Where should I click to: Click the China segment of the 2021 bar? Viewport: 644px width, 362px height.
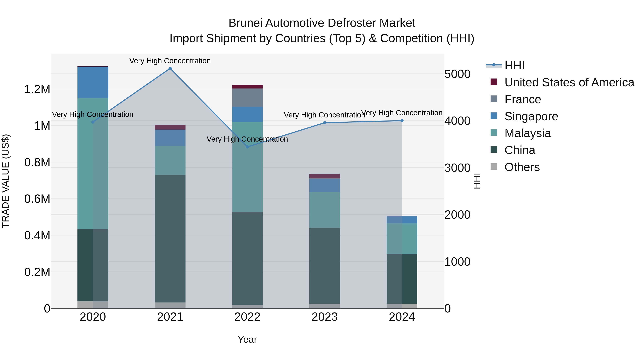click(x=170, y=239)
